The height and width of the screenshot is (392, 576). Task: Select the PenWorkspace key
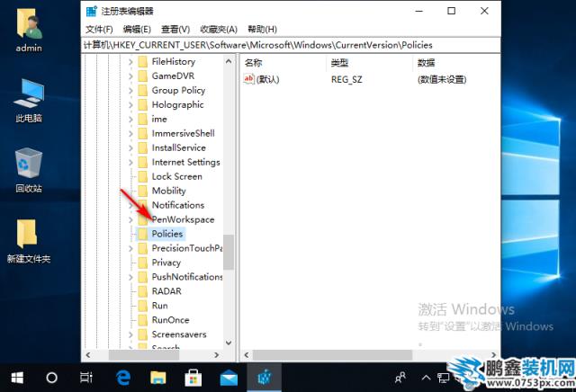(183, 219)
